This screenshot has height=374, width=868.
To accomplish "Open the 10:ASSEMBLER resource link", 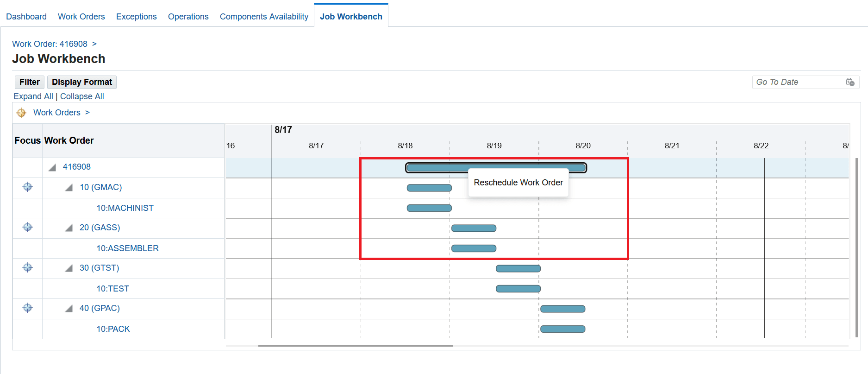I will pos(128,248).
